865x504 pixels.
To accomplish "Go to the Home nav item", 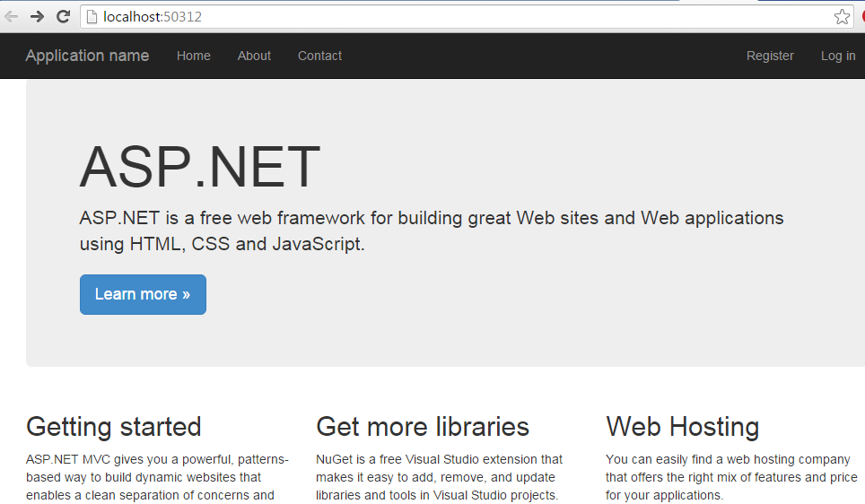I will [x=194, y=56].
